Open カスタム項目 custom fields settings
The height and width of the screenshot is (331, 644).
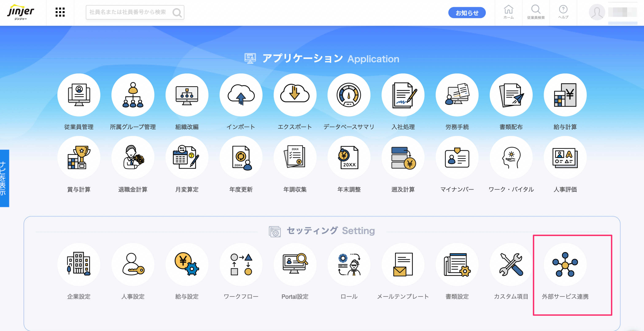[x=511, y=265]
